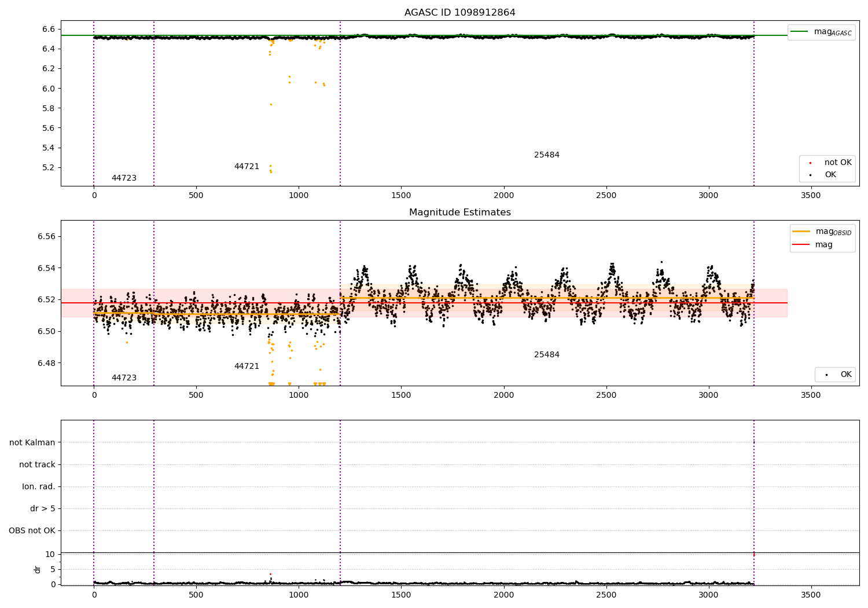This screenshot has height=608, width=868.
Task: Select the 'not OK' legend entry in top plot
Action: coord(830,163)
